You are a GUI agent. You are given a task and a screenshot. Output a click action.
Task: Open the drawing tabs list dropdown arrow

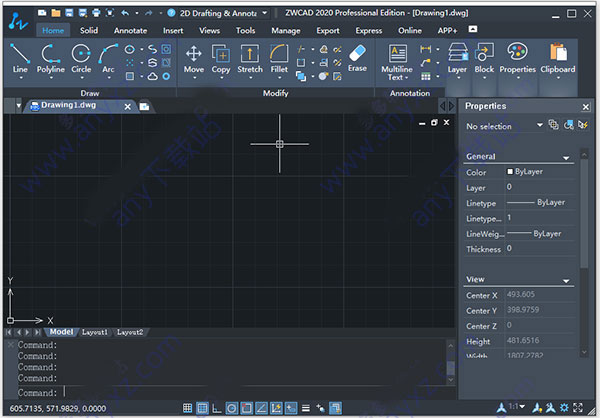tap(18, 106)
